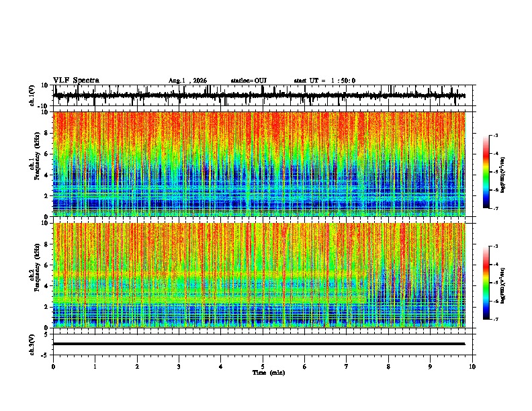Click time axis tick label "6"

click(305, 367)
